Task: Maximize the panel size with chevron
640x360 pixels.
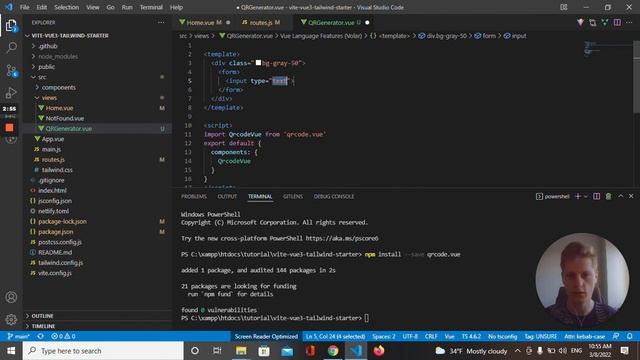Action: tap(620, 196)
